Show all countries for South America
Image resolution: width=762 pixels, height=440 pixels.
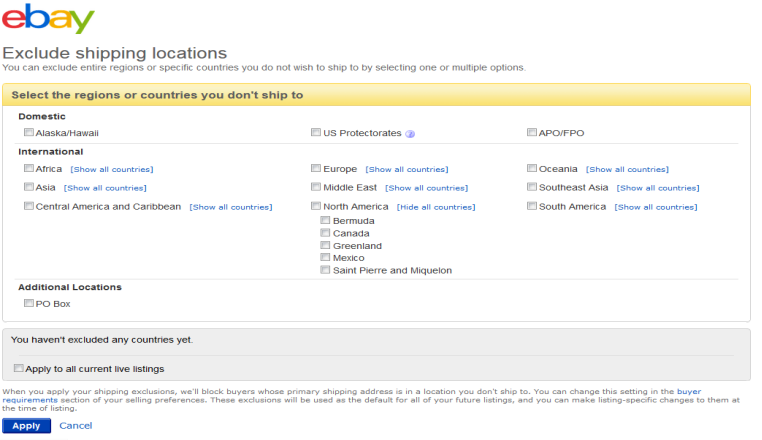pos(655,207)
